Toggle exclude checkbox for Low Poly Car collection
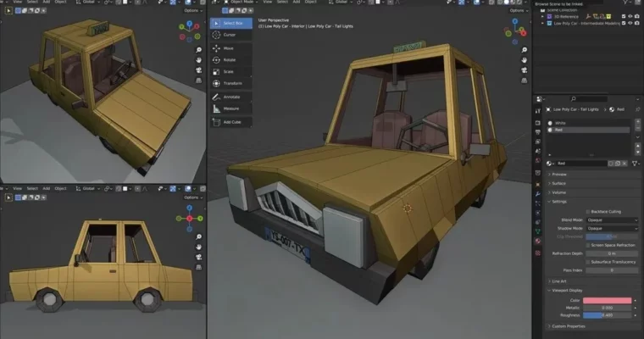 pos(624,24)
